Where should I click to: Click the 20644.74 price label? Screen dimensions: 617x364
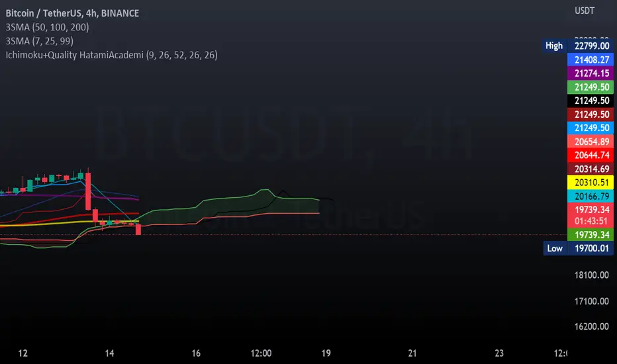(591, 155)
